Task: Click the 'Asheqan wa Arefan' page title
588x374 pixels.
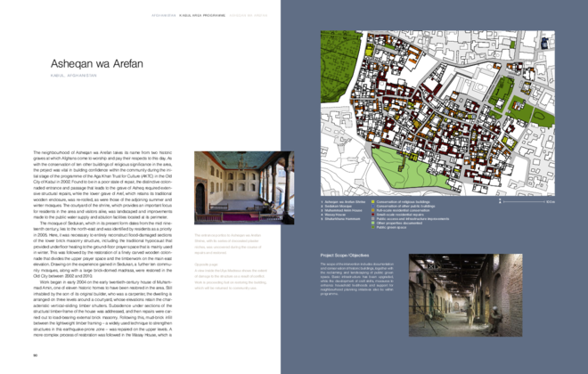Action: [x=97, y=64]
